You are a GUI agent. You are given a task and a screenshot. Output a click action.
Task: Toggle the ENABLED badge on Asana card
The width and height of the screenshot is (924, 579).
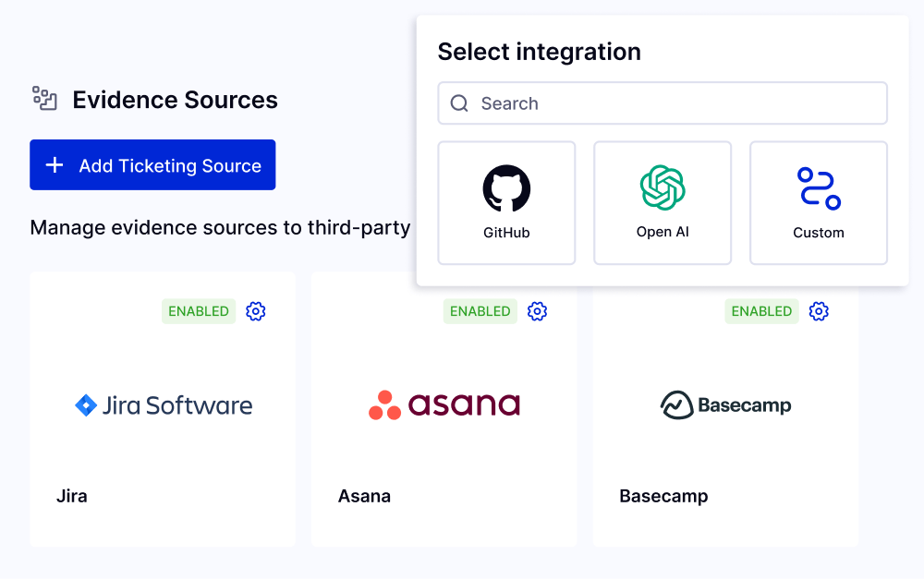pos(480,311)
